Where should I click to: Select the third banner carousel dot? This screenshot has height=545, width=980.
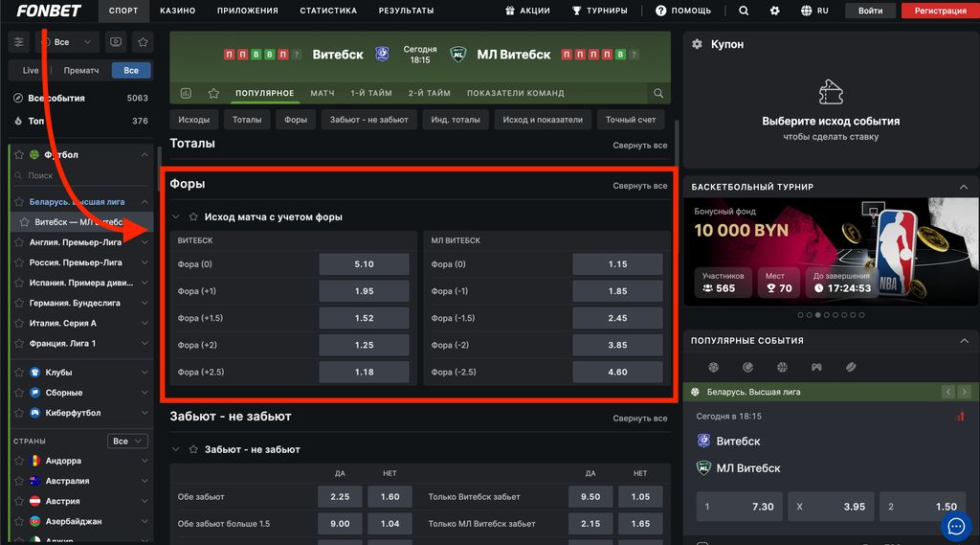coord(816,314)
